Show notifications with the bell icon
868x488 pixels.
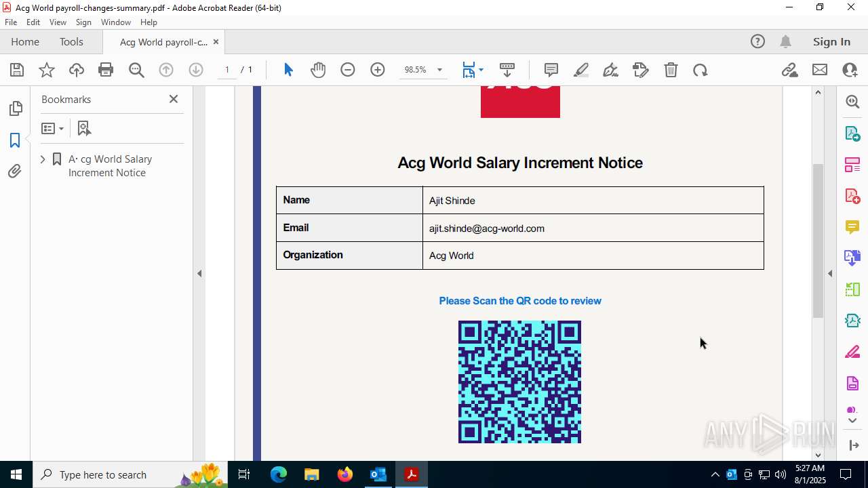click(x=785, y=41)
